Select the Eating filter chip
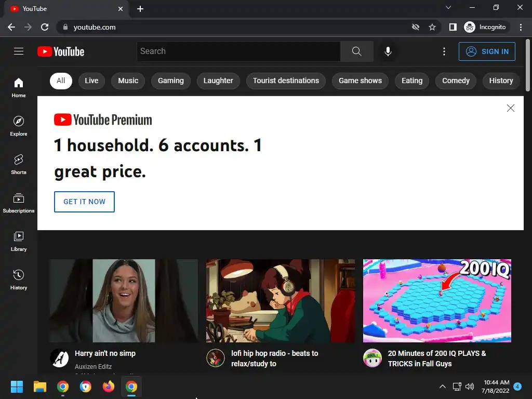Image resolution: width=532 pixels, height=399 pixels. click(x=412, y=81)
